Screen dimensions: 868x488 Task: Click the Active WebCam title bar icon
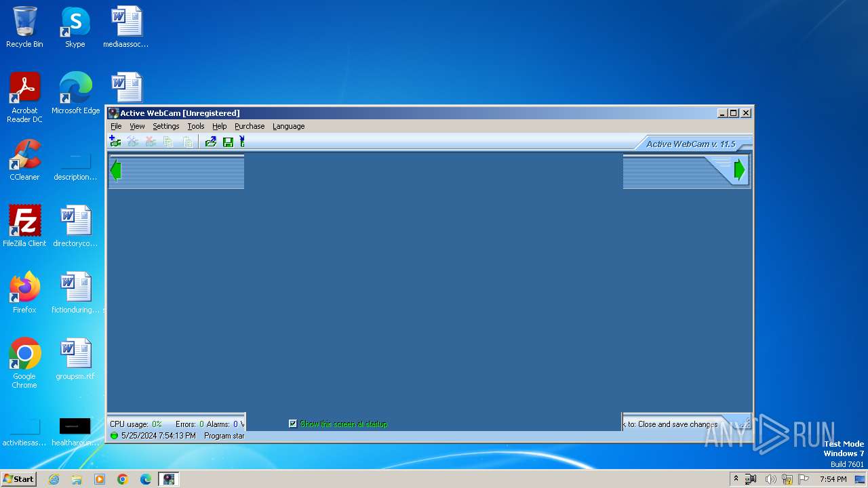[114, 113]
